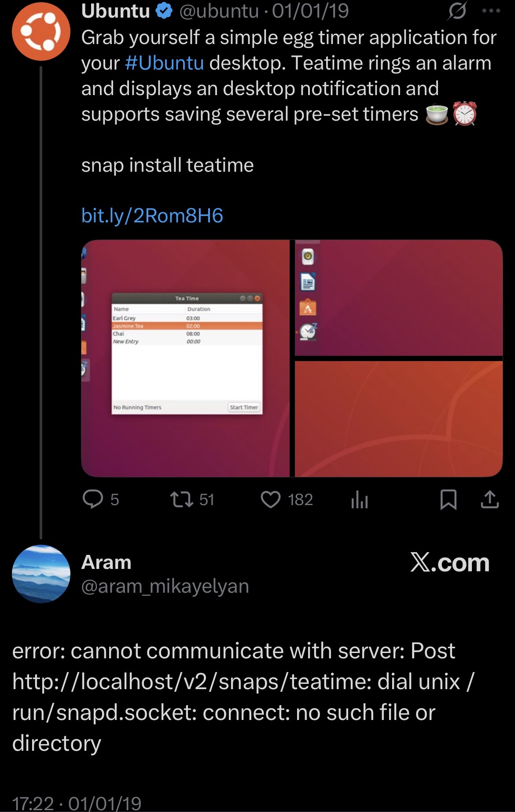Screen dimensions: 515x812
Task: Like the Ubuntu teatime tweet
Action: tap(271, 499)
